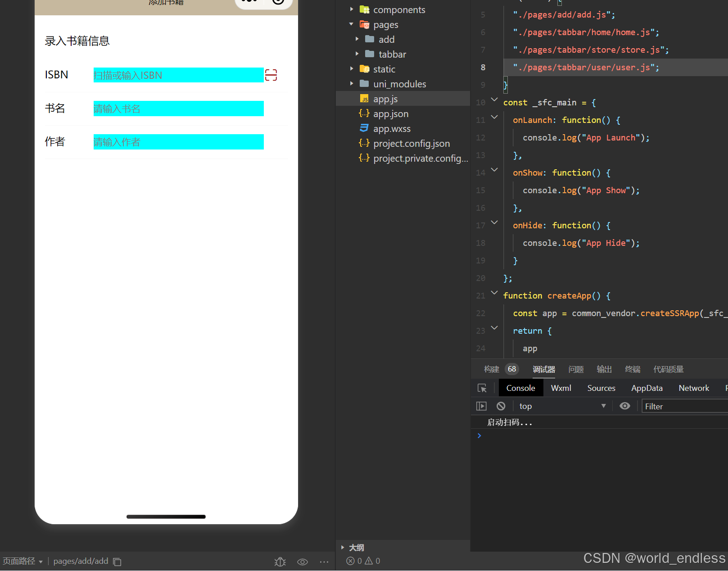Click the ISBN input field
The image size is (728, 571).
178,75
